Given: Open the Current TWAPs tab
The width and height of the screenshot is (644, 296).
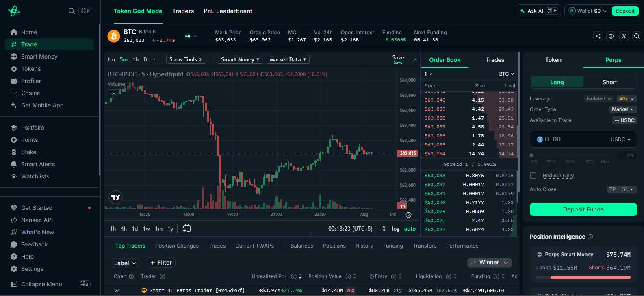Looking at the screenshot, I should [255, 246].
